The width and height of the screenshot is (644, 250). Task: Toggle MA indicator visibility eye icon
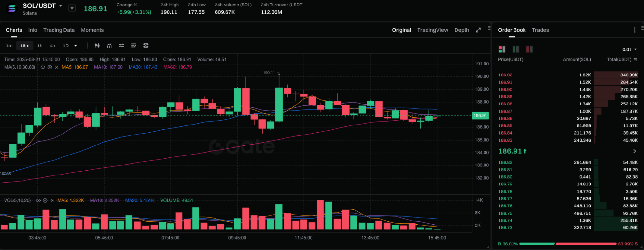43,67
